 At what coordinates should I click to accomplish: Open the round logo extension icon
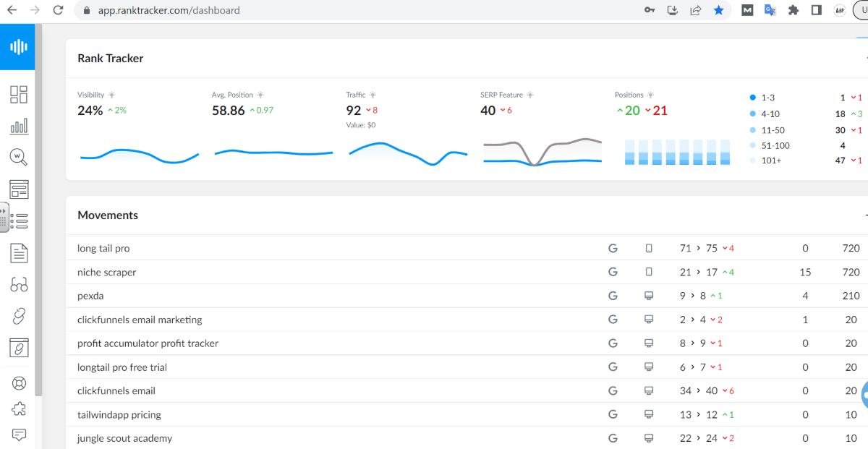coord(840,10)
